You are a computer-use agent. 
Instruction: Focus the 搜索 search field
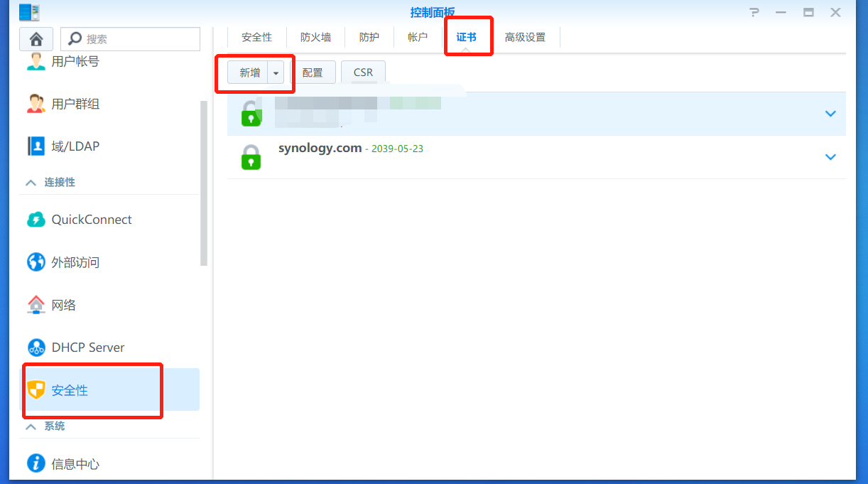pos(130,39)
